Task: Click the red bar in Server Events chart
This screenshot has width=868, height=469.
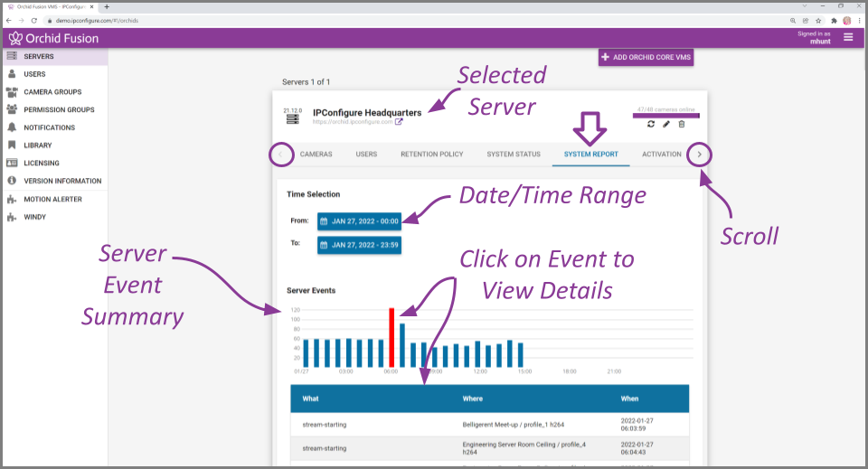Action: [392, 337]
